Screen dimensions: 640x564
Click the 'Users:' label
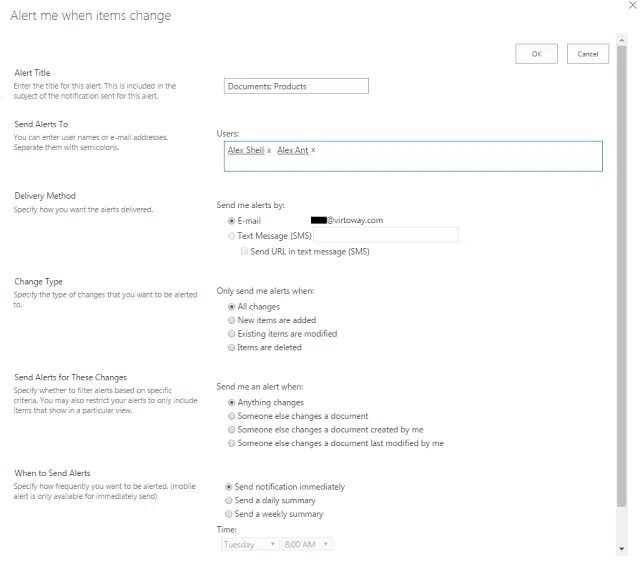tap(228, 133)
